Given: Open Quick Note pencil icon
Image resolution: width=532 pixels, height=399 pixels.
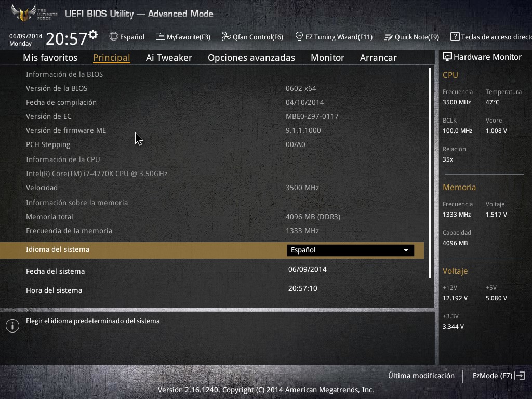Looking at the screenshot, I should 388,36.
